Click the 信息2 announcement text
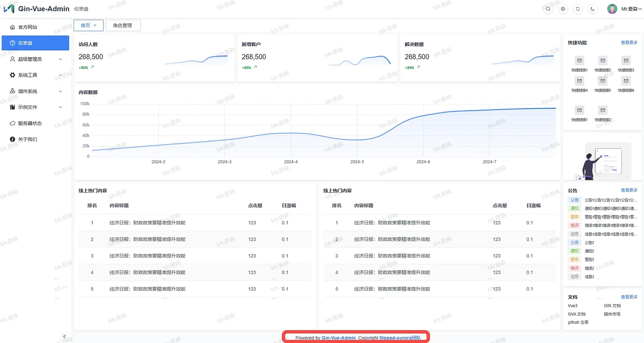644x343 pixels. (x=589, y=277)
